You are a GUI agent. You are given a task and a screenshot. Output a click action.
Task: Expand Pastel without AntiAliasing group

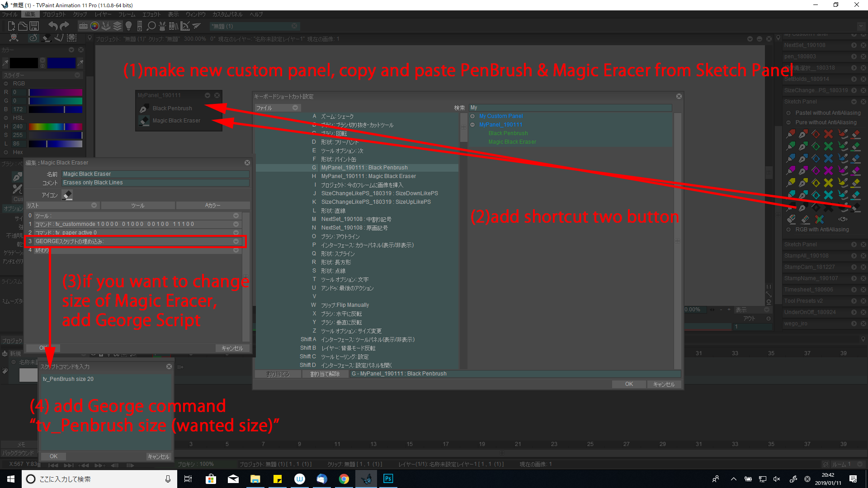(x=788, y=113)
